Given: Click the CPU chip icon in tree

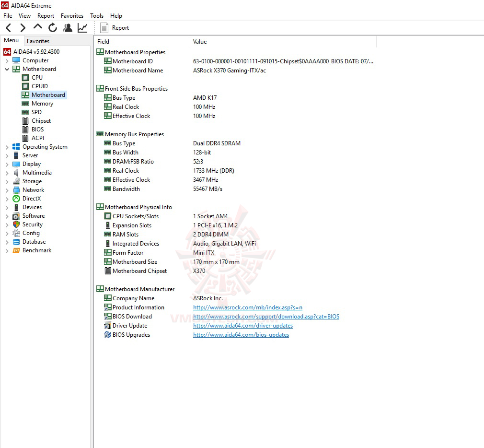Looking at the screenshot, I should tap(25, 78).
